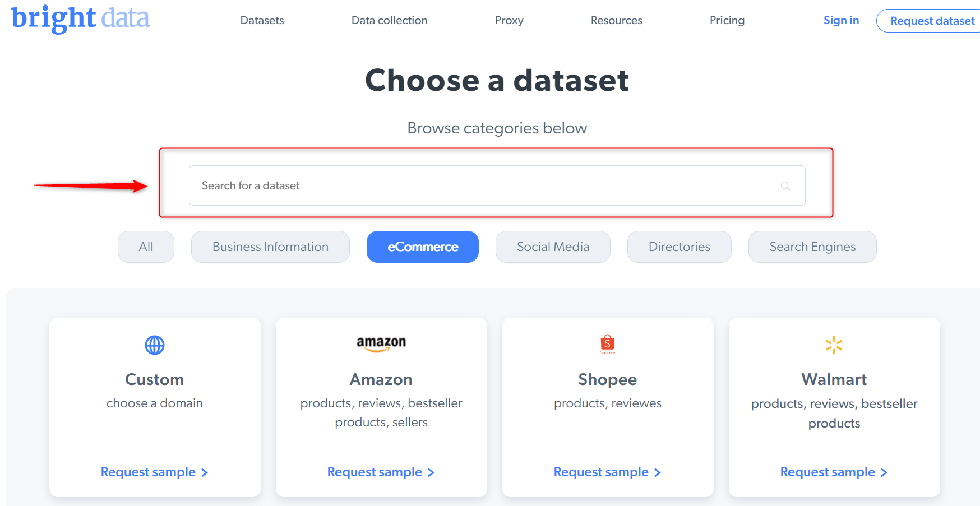Click the Shopee shopping bag icon
Screen dimensions: 980x506
(607, 344)
